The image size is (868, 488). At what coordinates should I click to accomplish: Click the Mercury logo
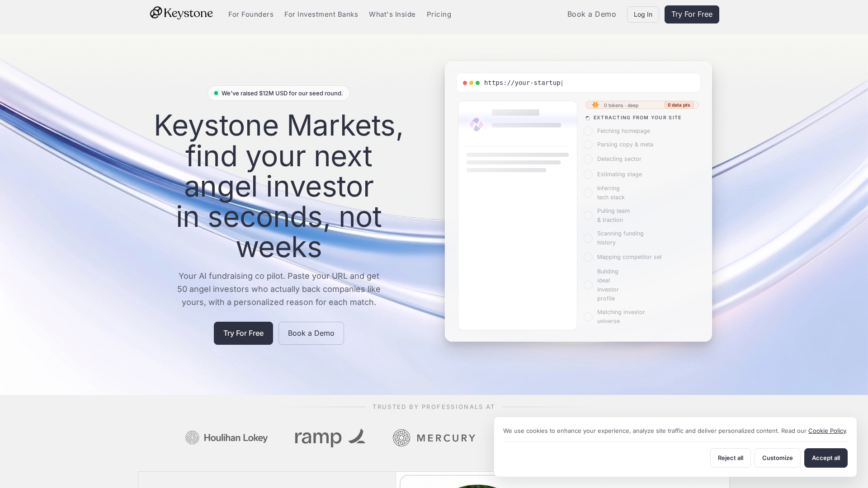tap(434, 438)
